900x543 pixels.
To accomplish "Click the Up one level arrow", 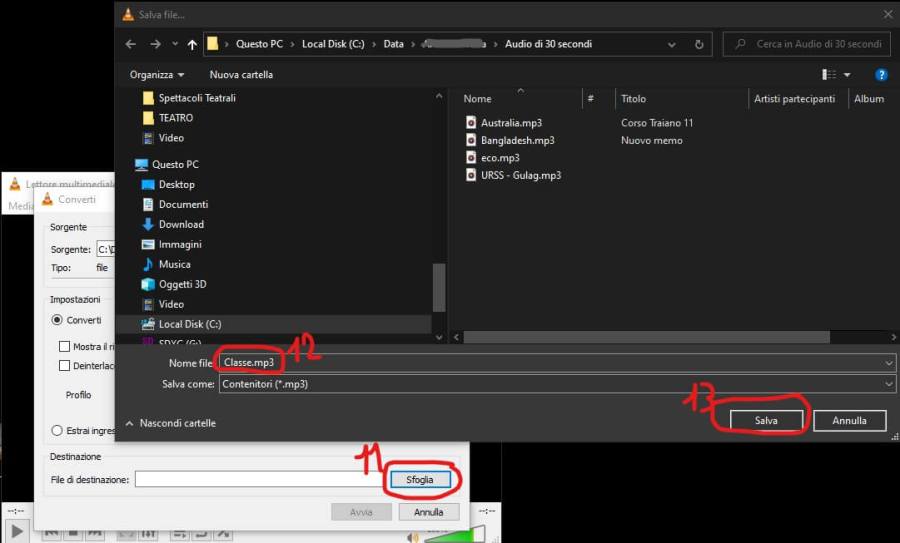I will pos(192,44).
